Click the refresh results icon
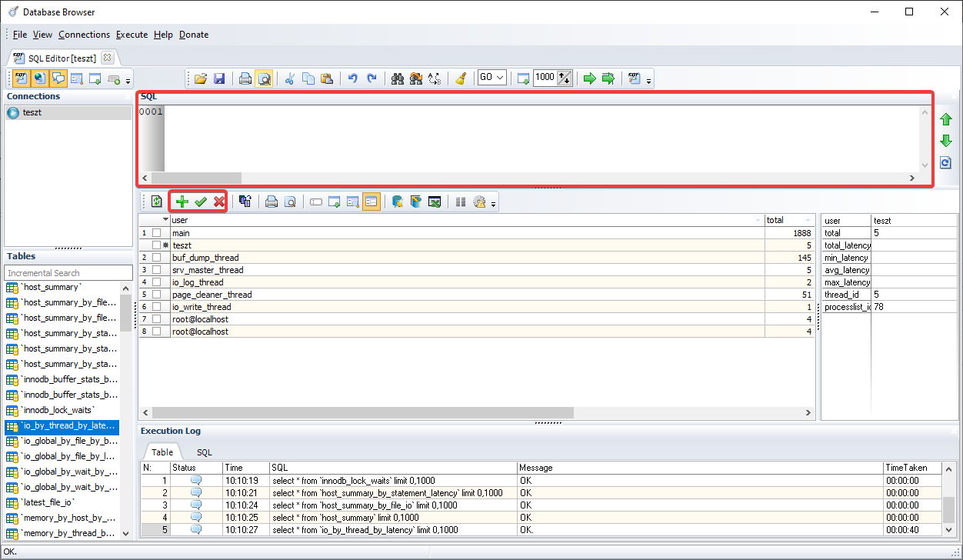The image size is (963, 560). coord(156,202)
